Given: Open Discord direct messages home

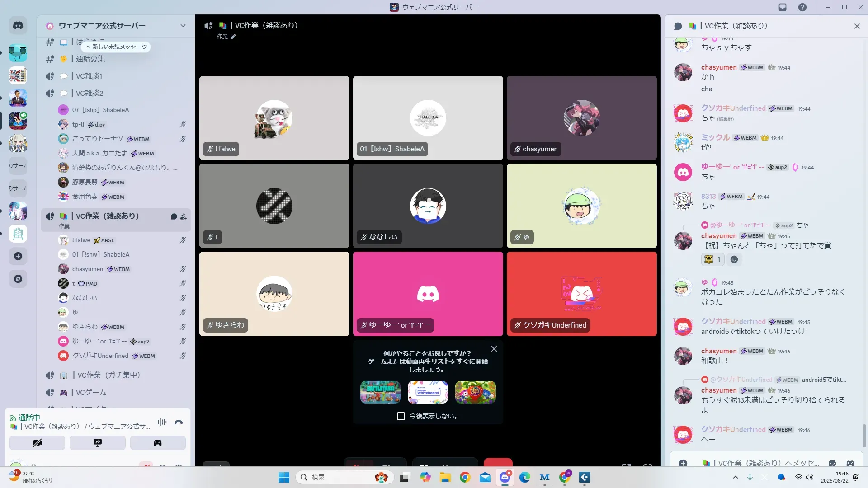Looking at the screenshot, I should pos(18,26).
